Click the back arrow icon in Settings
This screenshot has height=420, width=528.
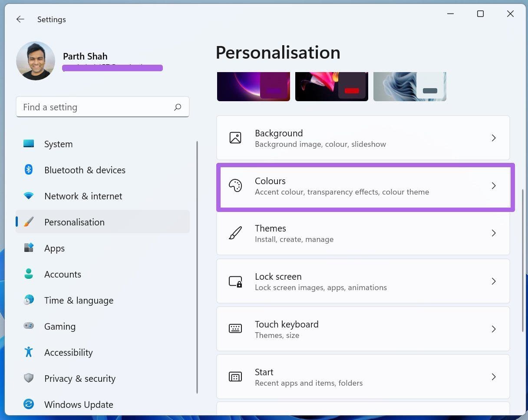pos(20,19)
